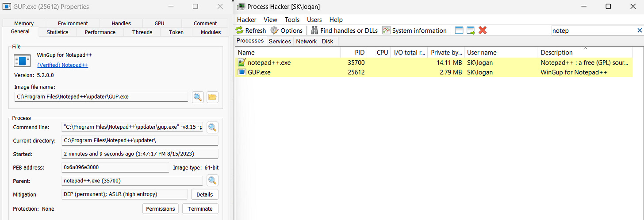Clear the search box with the X
This screenshot has width=644, height=220.
[639, 31]
